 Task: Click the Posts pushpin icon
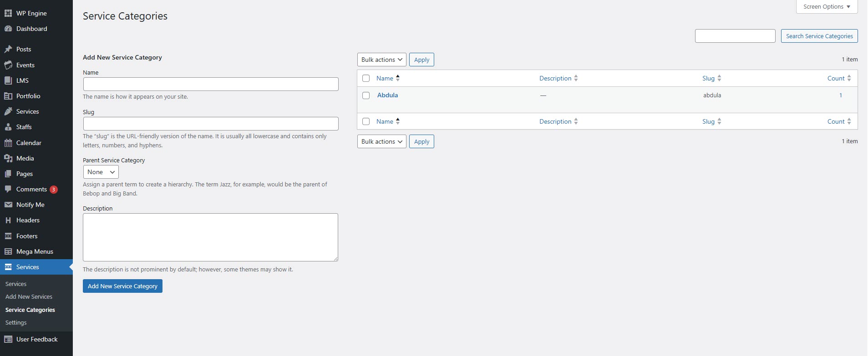click(8, 49)
